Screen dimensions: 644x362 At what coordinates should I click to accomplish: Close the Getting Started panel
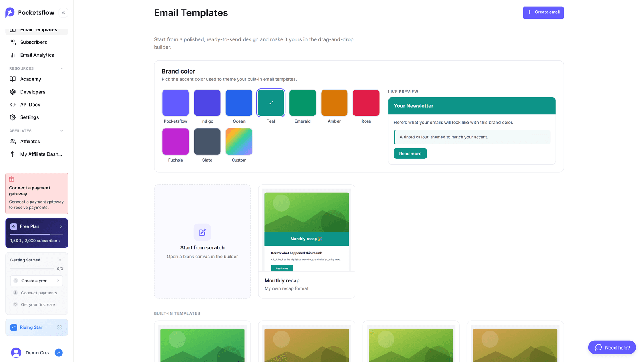pos(60,260)
